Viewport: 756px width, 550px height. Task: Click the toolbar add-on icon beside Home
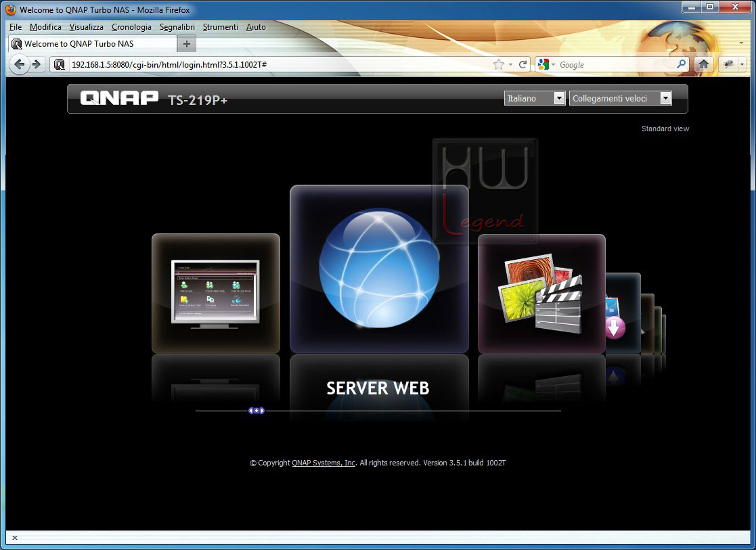point(728,64)
